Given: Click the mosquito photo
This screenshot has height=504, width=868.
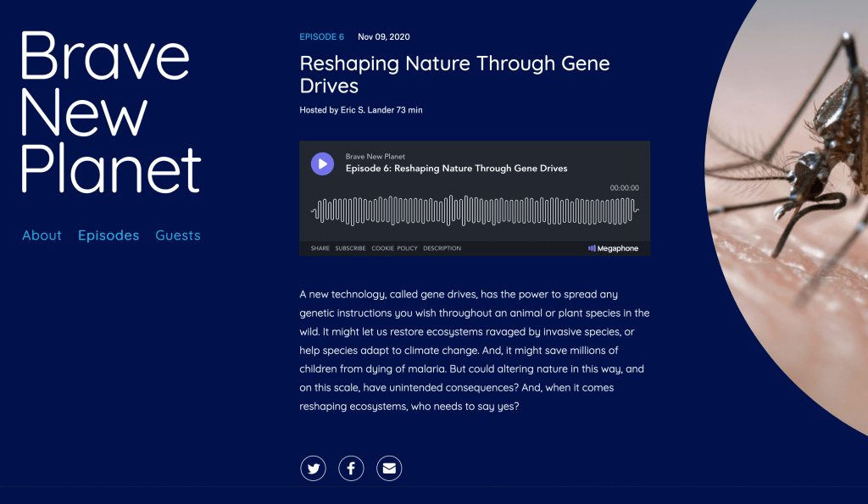Looking at the screenshot, I should pyautogui.click(x=786, y=216).
